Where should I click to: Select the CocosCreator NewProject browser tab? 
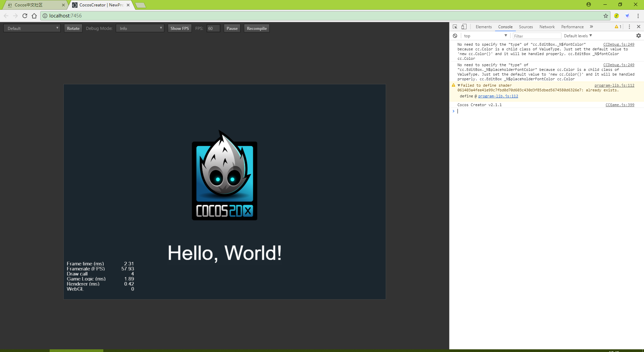pyautogui.click(x=101, y=5)
